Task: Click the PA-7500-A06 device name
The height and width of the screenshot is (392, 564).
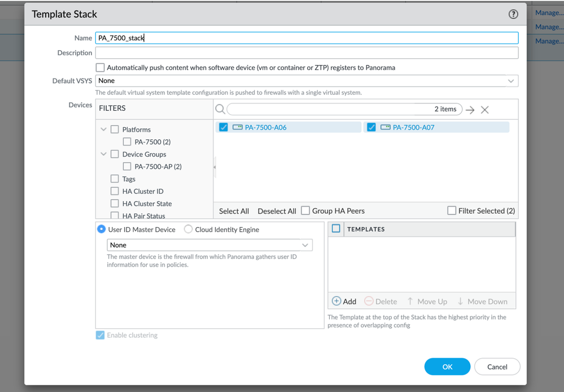Action: [x=266, y=127]
